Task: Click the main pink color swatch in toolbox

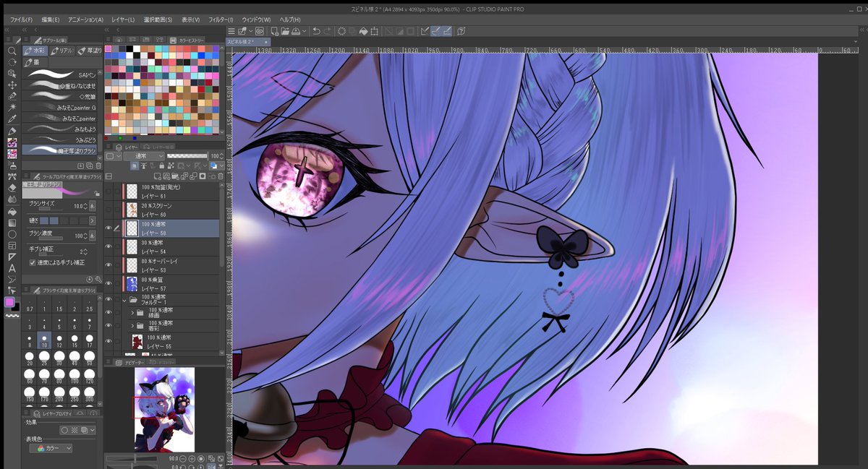Action: pos(10,301)
